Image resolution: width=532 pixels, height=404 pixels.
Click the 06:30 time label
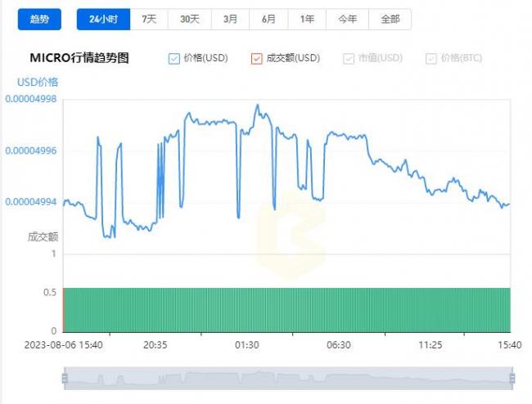339,345
